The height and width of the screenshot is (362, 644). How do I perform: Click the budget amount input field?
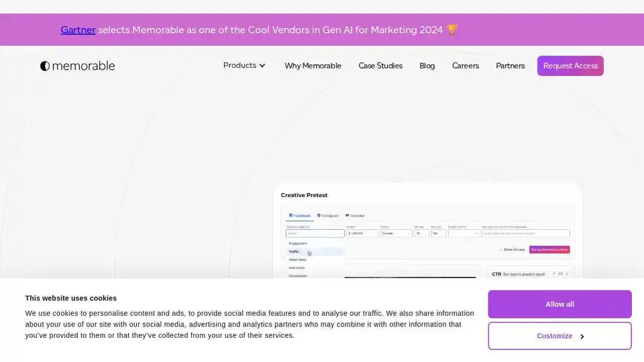click(362, 233)
